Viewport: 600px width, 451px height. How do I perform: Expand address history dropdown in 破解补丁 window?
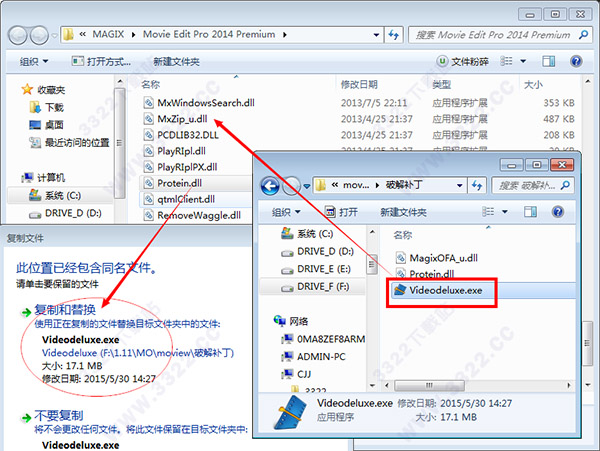tap(460, 186)
